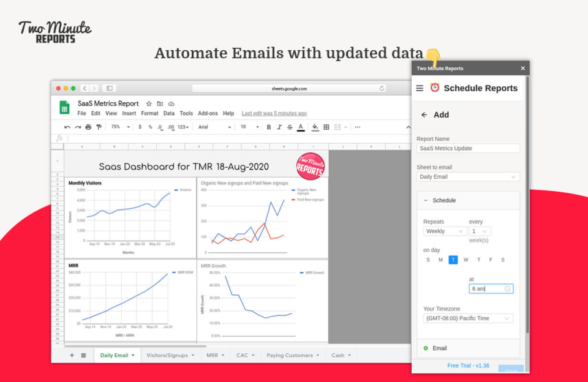The height and width of the screenshot is (382, 588).
Task: Go forward with browser forward arrow
Action: [x=94, y=88]
